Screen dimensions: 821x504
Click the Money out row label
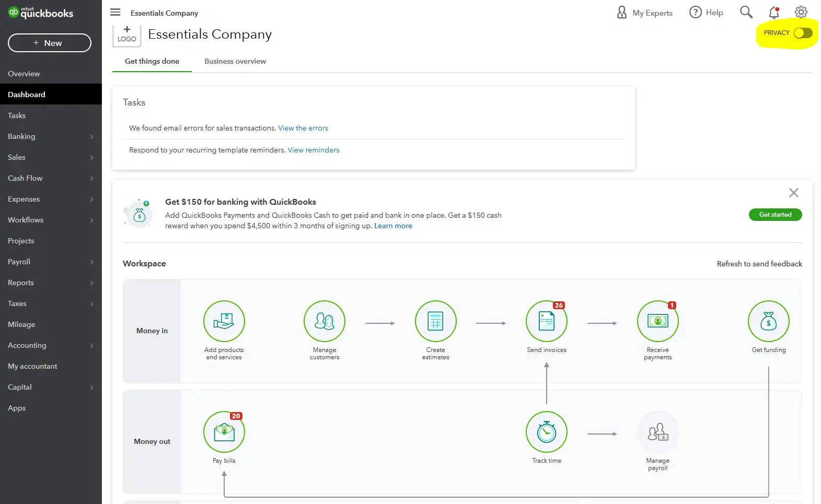coord(152,441)
